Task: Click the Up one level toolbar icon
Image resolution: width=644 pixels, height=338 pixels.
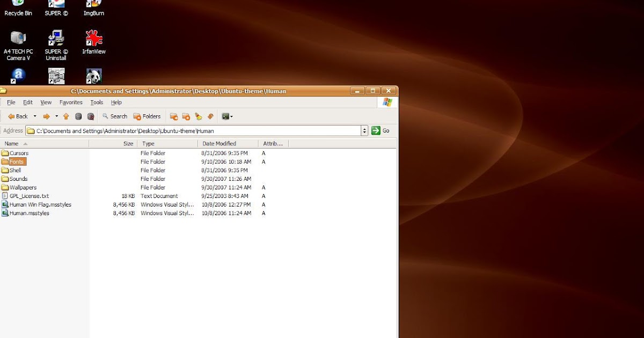Action: tap(65, 116)
